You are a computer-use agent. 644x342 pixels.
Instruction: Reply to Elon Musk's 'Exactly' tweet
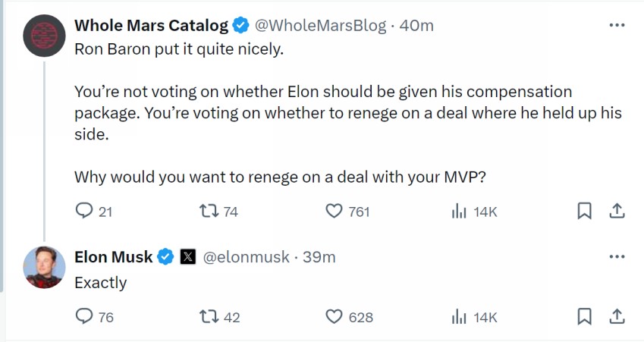[84, 317]
